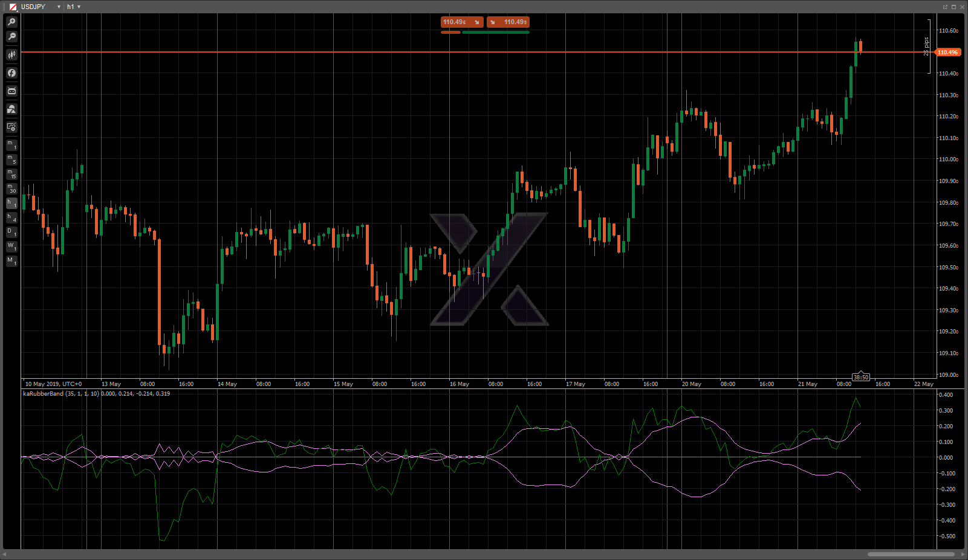The height and width of the screenshot is (560, 968).
Task: Select the h4 timeframe toggle
Action: tap(11, 217)
